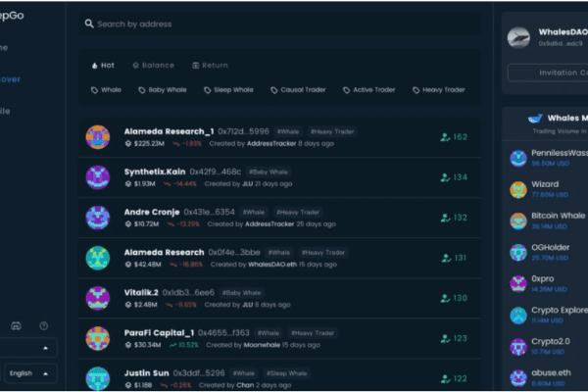
Task: Click the Alameda Research_1 avatar
Action: tap(97, 137)
